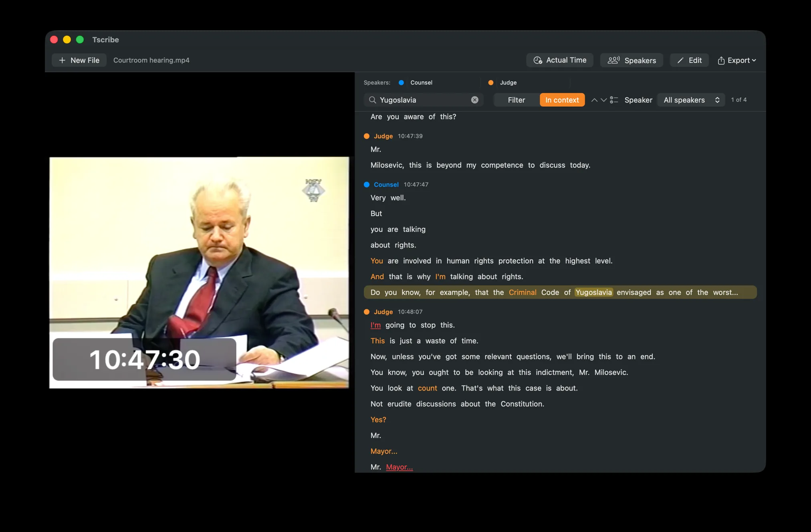Viewport: 811px width, 532px height.
Task: Click the timestamp 10:47:39
Action: [410, 136]
